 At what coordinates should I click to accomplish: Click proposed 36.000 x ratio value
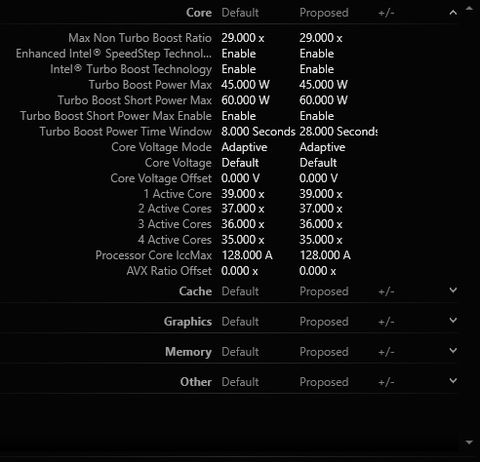321,224
